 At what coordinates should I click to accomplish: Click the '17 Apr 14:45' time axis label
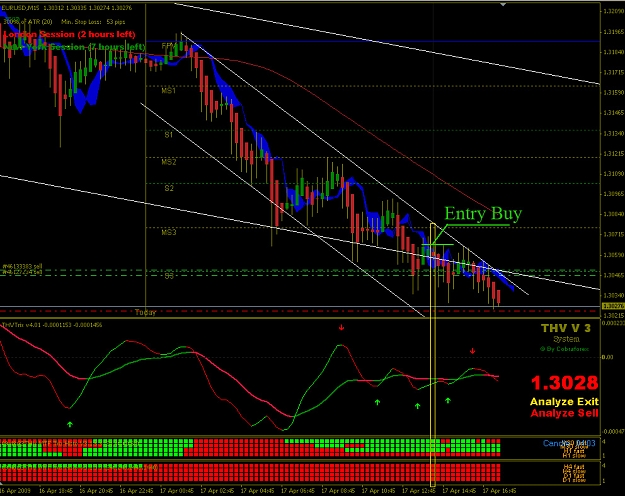(459, 490)
